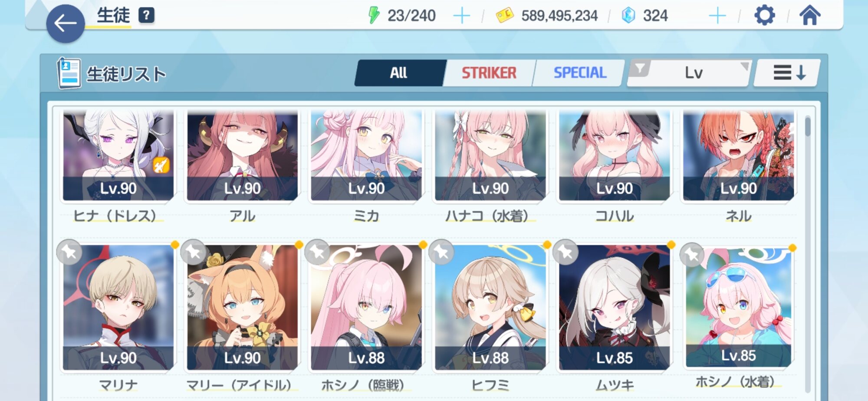Click the green energy lightning icon
The width and height of the screenshot is (868, 401).
click(x=373, y=16)
